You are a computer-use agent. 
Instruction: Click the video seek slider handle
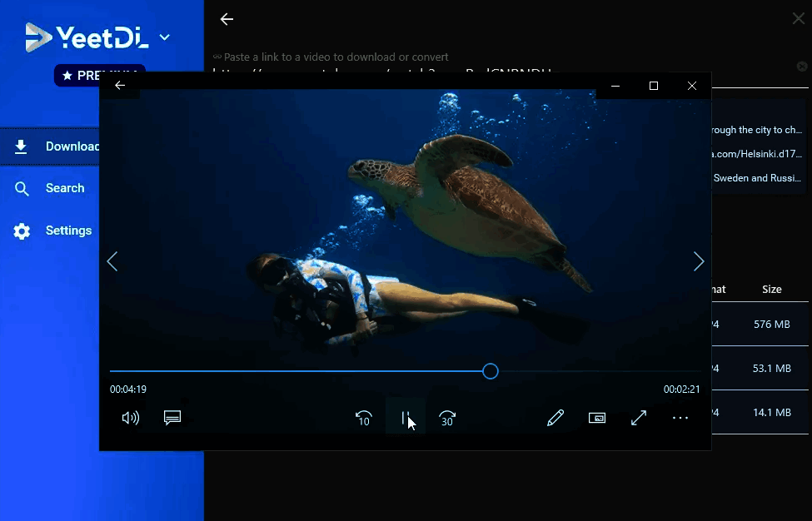point(491,371)
